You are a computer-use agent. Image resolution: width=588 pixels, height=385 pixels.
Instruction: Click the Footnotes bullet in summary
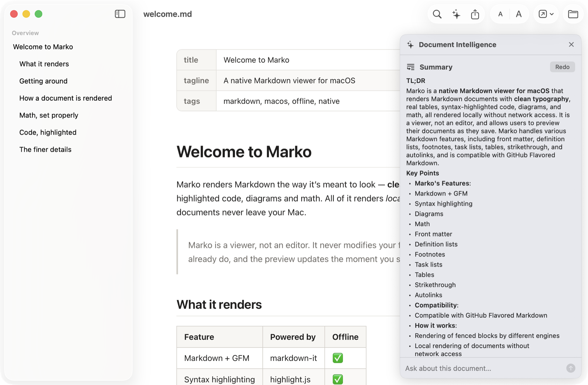(430, 254)
